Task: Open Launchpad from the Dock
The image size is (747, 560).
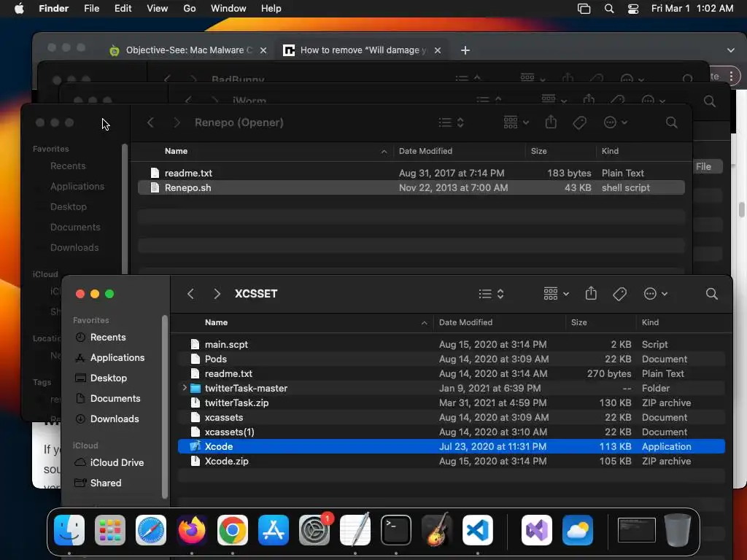Action: [x=110, y=530]
